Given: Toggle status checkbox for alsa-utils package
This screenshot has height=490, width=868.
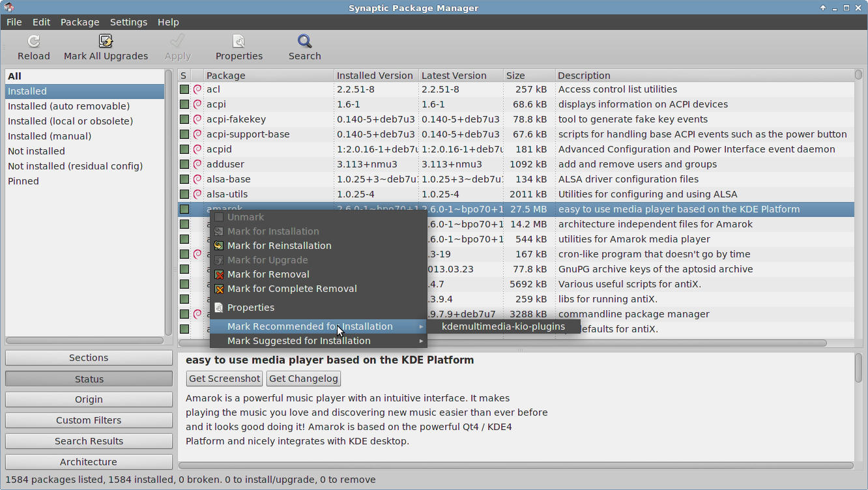Looking at the screenshot, I should point(184,194).
